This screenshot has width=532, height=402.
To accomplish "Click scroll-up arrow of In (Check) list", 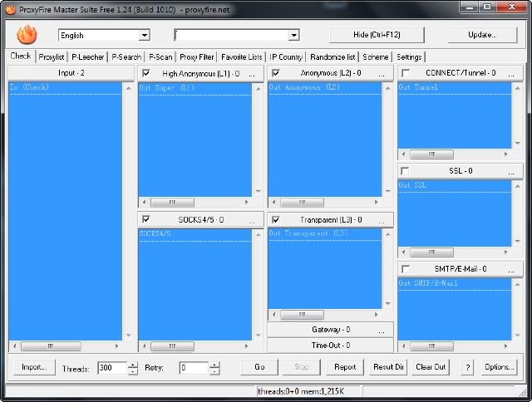I will pyautogui.click(x=129, y=89).
